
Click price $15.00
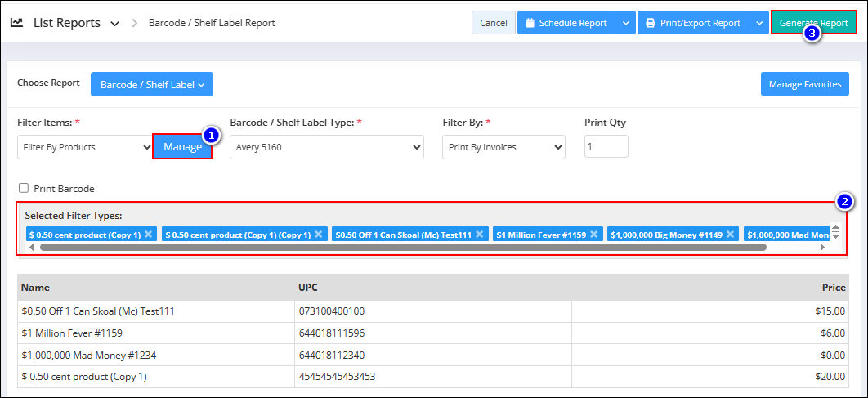coord(830,311)
